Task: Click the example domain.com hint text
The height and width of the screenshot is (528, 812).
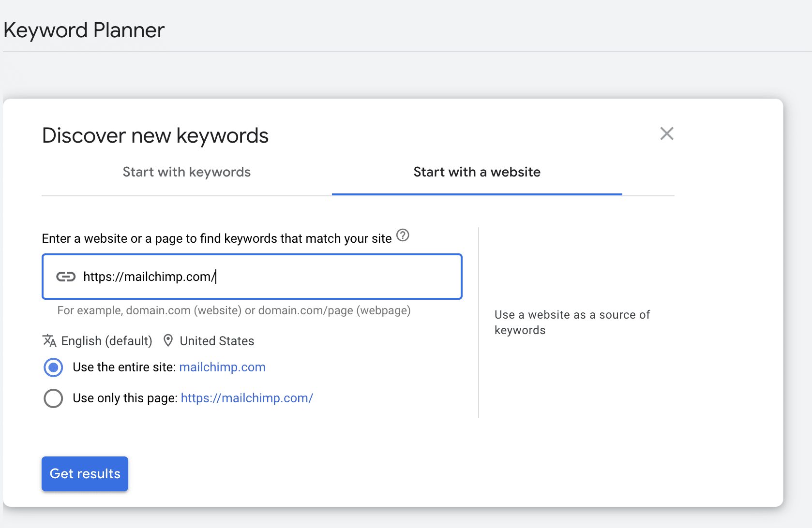Action: pyautogui.click(x=234, y=310)
